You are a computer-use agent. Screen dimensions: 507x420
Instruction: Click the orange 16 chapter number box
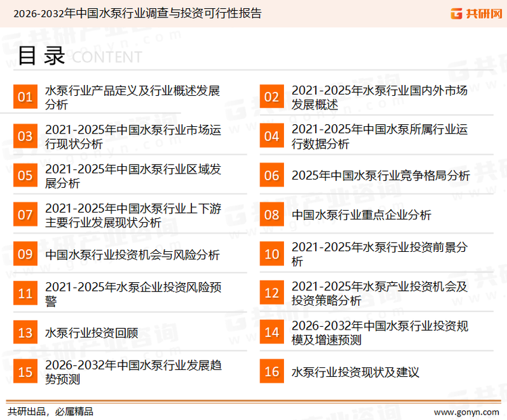click(272, 371)
